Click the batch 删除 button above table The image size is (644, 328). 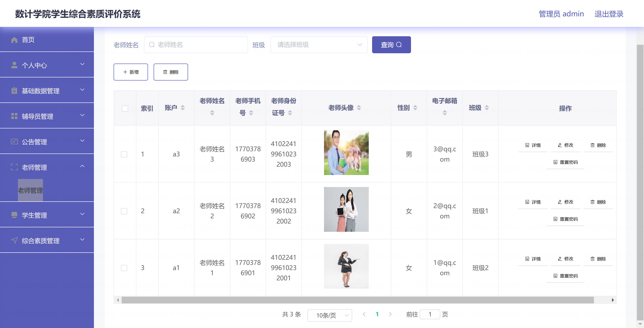(x=171, y=72)
